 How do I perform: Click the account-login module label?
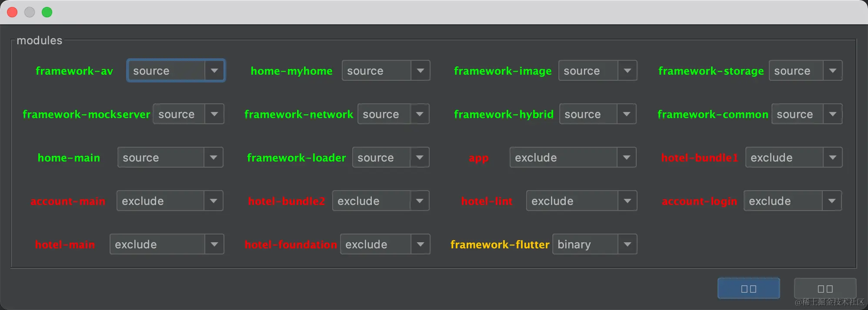point(699,201)
